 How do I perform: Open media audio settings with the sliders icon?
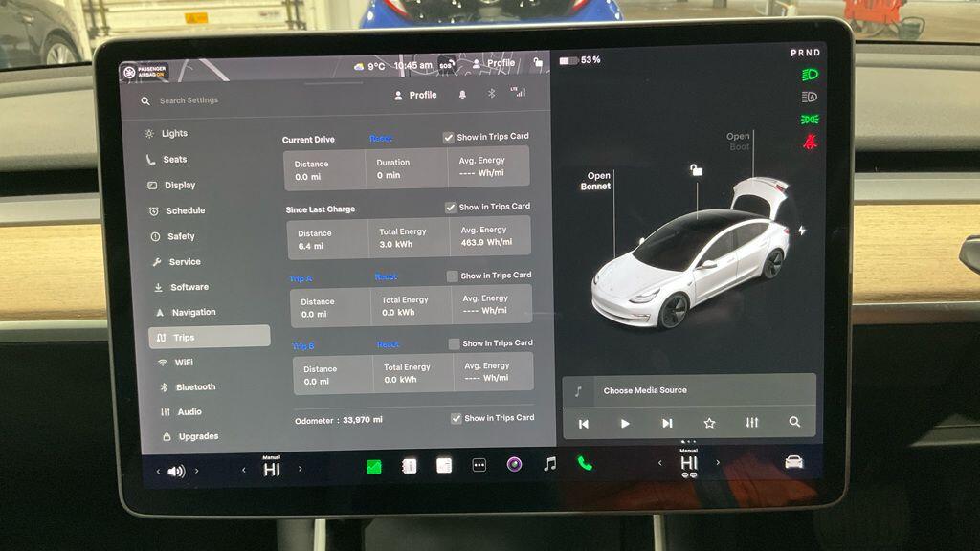point(751,421)
